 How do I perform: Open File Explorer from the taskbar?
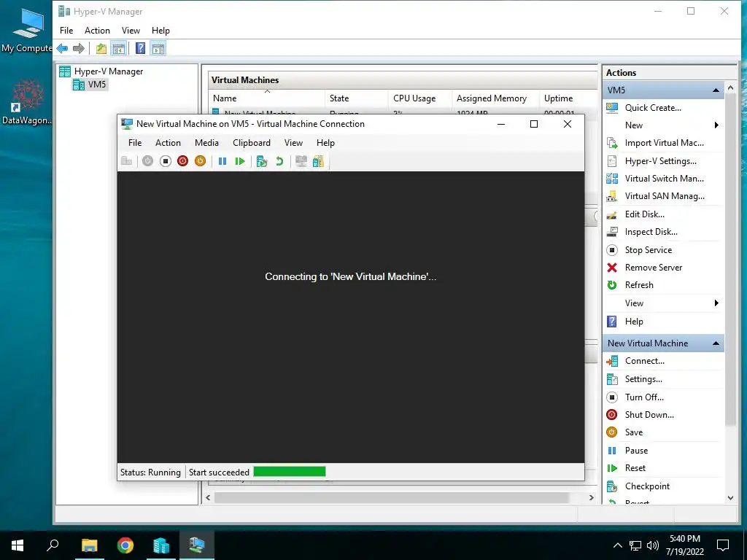click(x=89, y=545)
